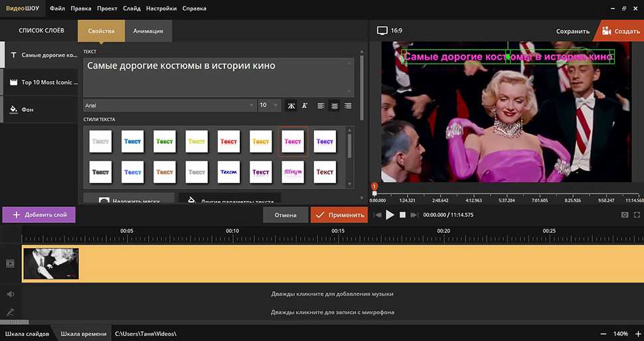The width and height of the screenshot is (644, 341).
Task: Click the microphone track icon
Action: pyautogui.click(x=11, y=312)
